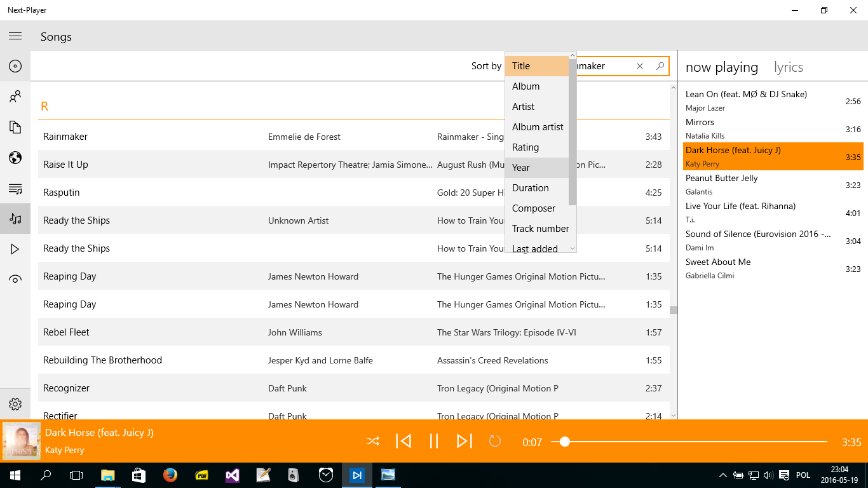868x488 pixels.
Task: Open the Artists people icon in sidebar
Action: pos(15,97)
